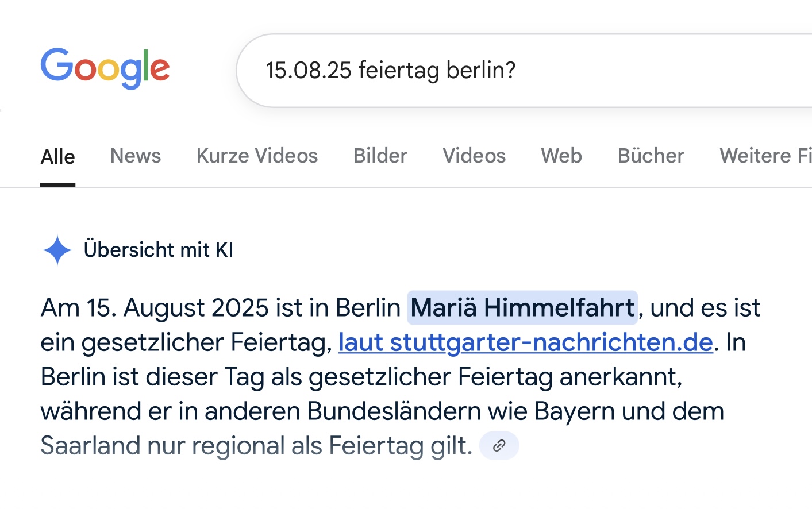This screenshot has height=509, width=812.
Task: Click the Übersicht mit KI heading
Action: tap(159, 250)
